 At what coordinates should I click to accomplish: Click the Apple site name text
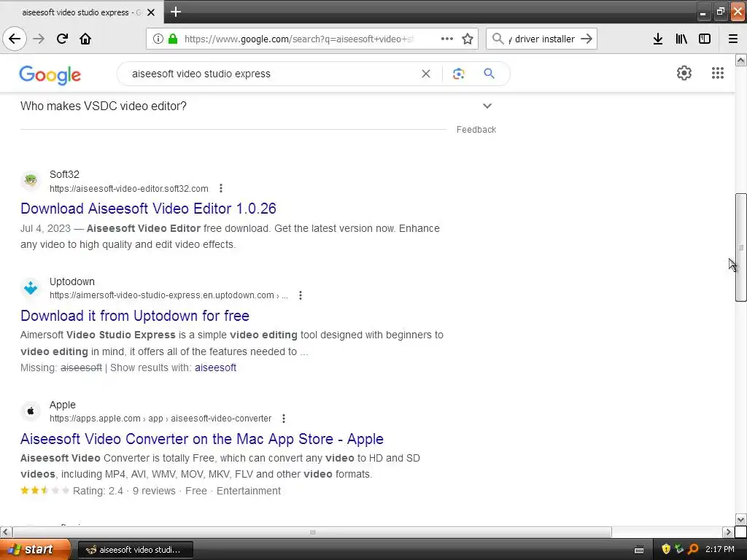click(63, 405)
